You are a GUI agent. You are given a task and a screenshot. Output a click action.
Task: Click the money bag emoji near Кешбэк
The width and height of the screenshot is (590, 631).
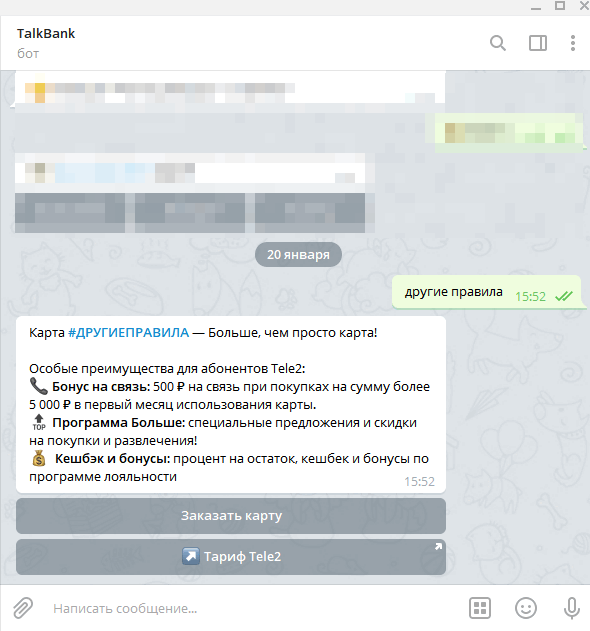pos(39,458)
